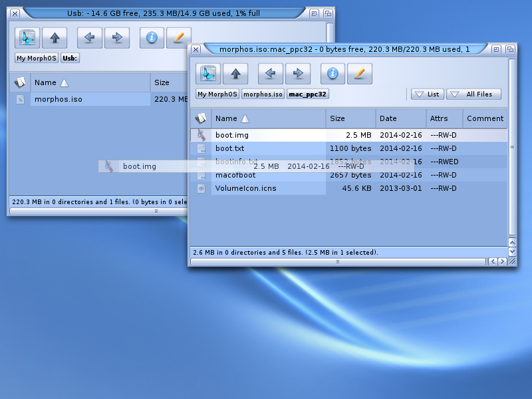
Task: Click VolumeIcon.icns file icon
Action: point(201,189)
